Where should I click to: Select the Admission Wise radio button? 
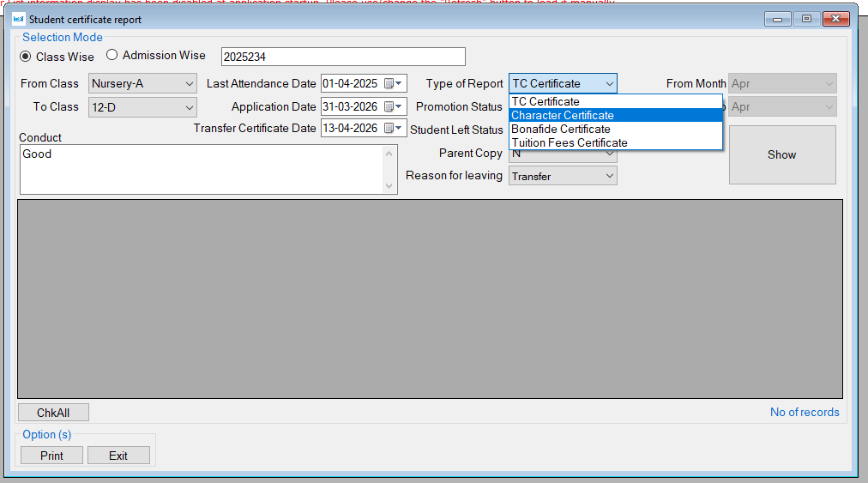point(112,56)
